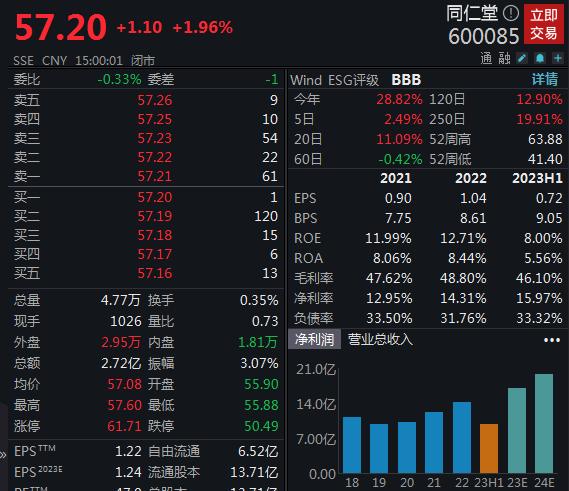The width and height of the screenshot is (569, 491).
Task: Select the 卖一 price 57.21
Action: coord(155,176)
